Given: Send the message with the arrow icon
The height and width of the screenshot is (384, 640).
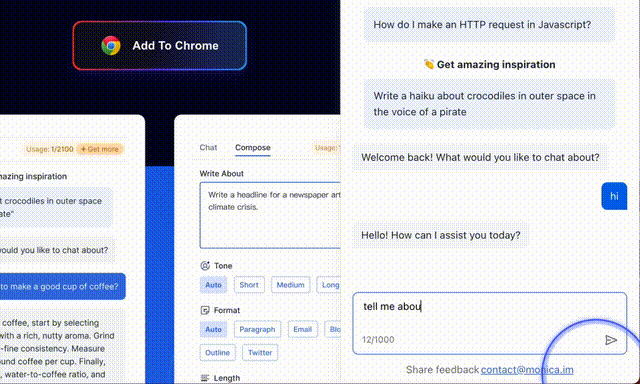Looking at the screenshot, I should tap(611, 340).
